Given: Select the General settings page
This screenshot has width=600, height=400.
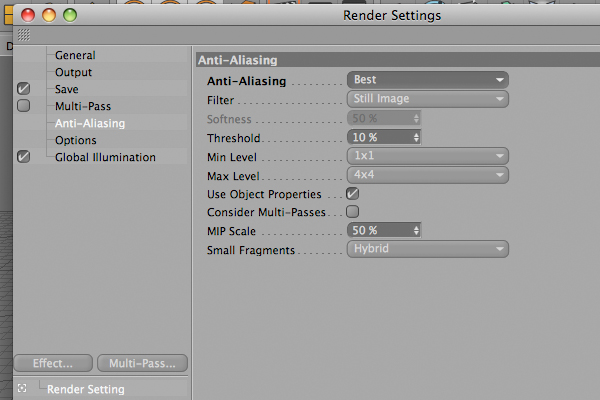Looking at the screenshot, I should tap(75, 55).
